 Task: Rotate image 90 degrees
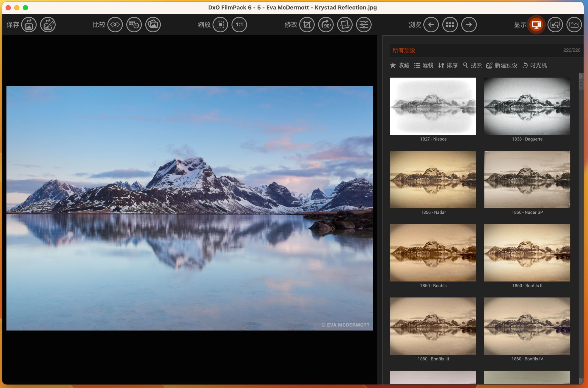326,25
